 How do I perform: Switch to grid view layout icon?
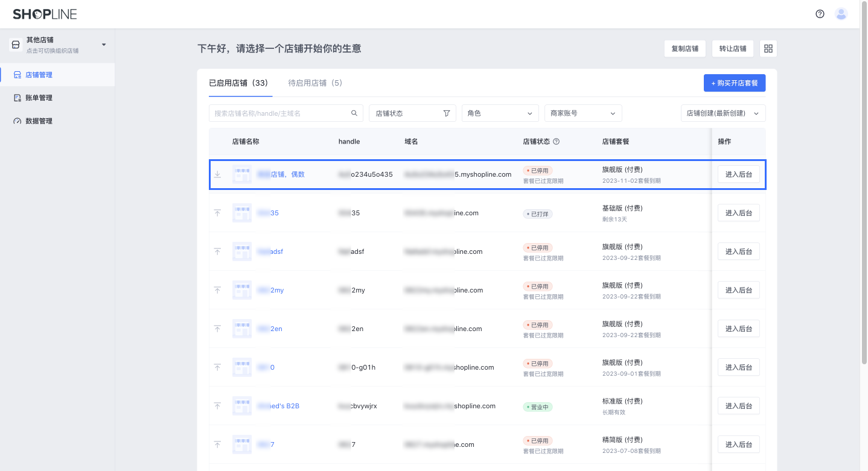[x=768, y=49]
